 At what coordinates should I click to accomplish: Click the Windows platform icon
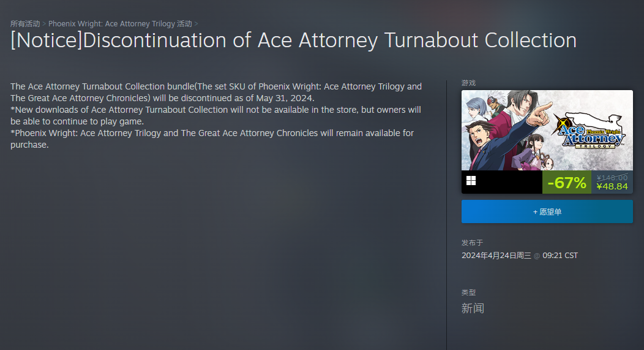(x=471, y=180)
